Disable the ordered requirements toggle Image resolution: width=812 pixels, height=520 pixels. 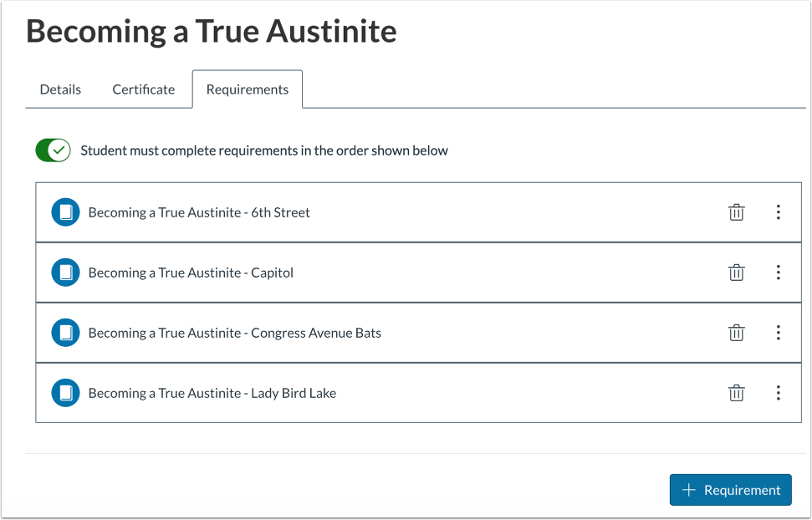pos(53,150)
